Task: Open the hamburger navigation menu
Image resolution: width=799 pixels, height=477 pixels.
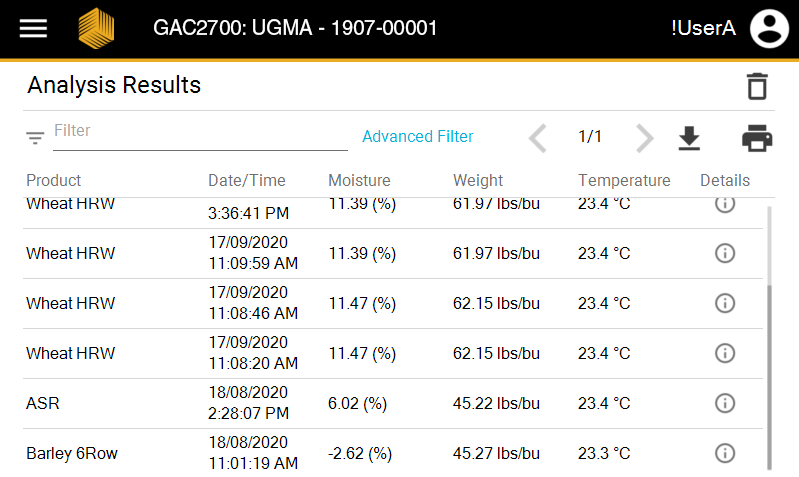Action: coord(33,28)
